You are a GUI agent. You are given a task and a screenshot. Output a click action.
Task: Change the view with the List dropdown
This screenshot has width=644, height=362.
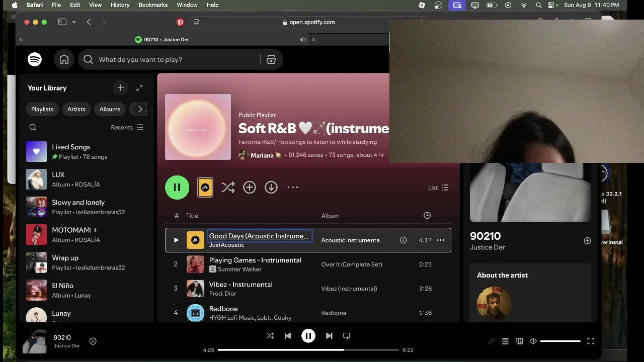[x=438, y=188]
